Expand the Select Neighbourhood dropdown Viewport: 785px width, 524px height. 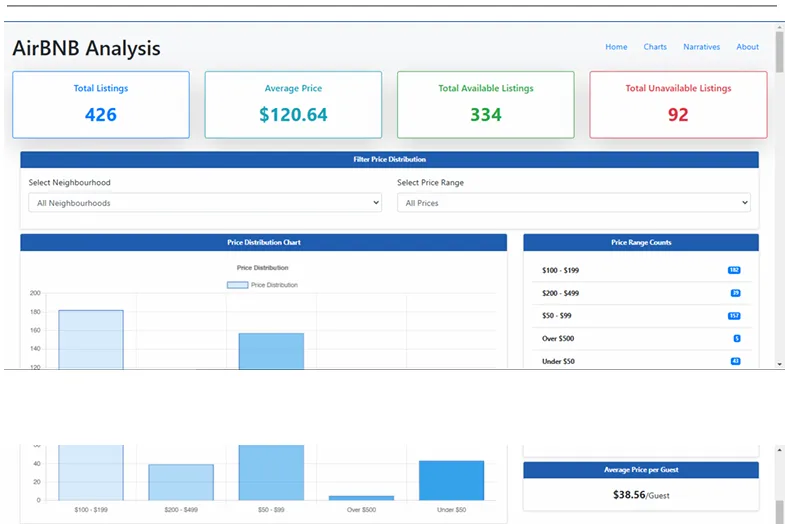point(205,203)
